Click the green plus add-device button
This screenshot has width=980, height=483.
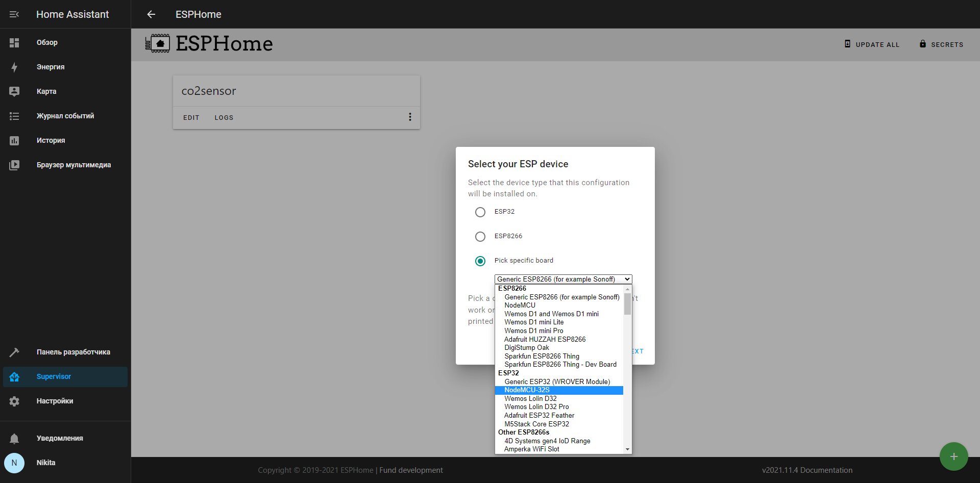(x=953, y=456)
